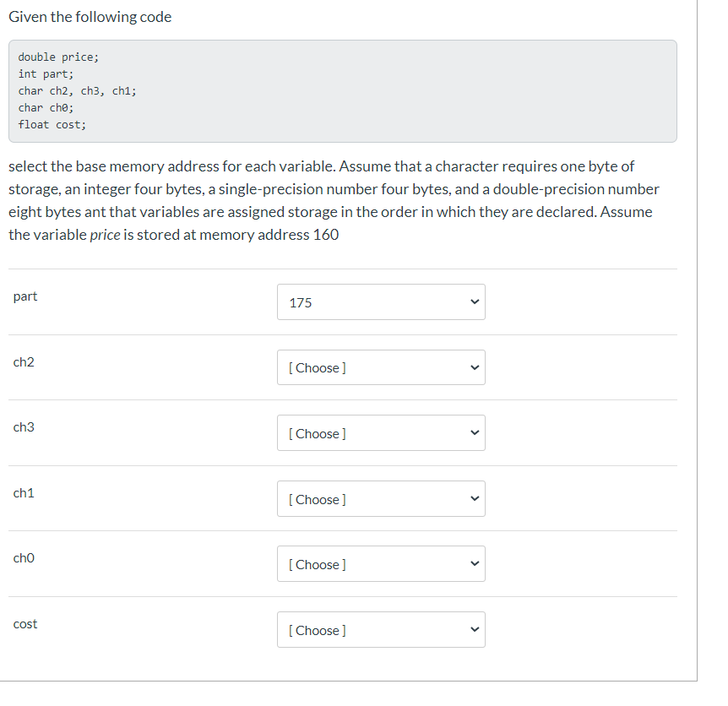This screenshot has height=706, width=728.
Task: Open the ch1 answer dropdown
Action: tap(380, 498)
